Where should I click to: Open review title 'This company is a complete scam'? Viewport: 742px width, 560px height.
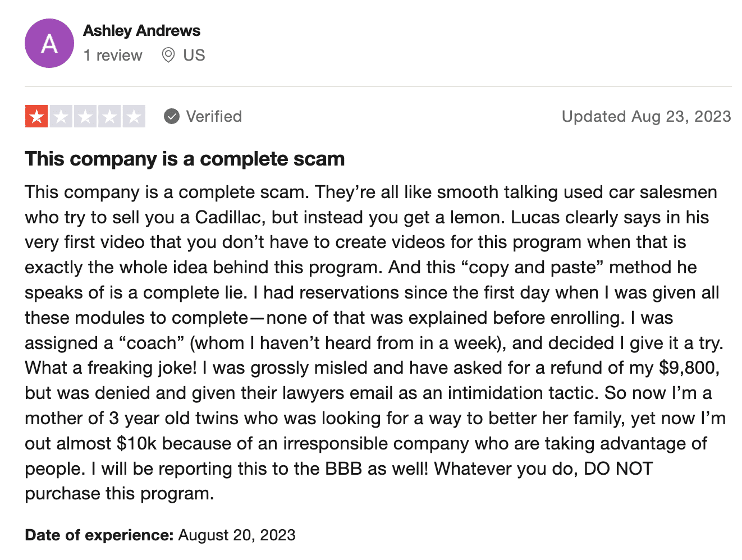(185, 159)
